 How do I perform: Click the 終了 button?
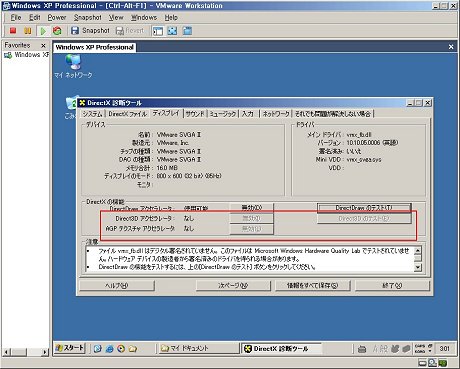tap(392, 286)
